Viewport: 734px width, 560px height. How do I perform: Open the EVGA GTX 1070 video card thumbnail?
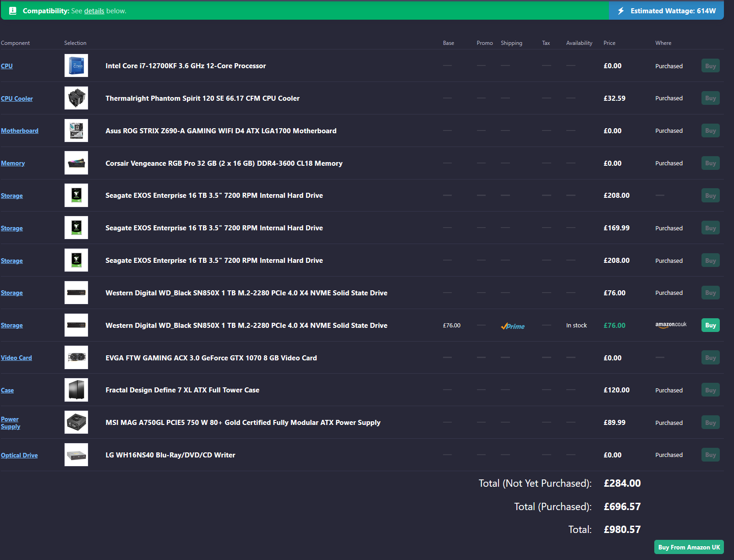(x=76, y=358)
